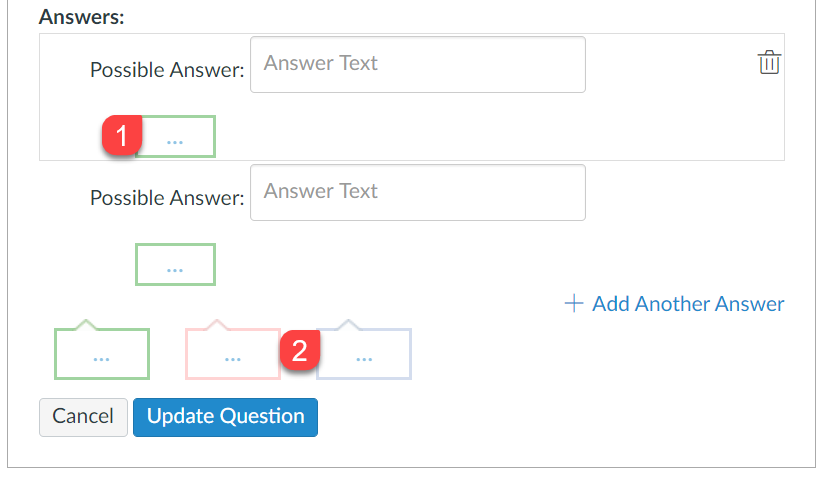Click the Update Question button
Screen dimensions: 824x478
[x=225, y=417]
